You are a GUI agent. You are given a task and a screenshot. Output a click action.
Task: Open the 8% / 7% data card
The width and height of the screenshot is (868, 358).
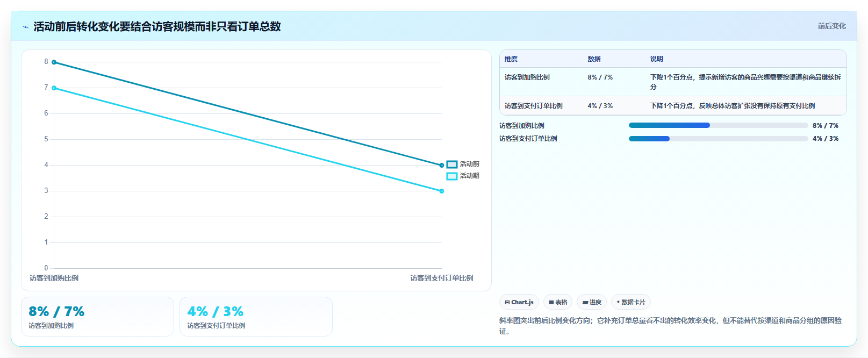coord(97,317)
